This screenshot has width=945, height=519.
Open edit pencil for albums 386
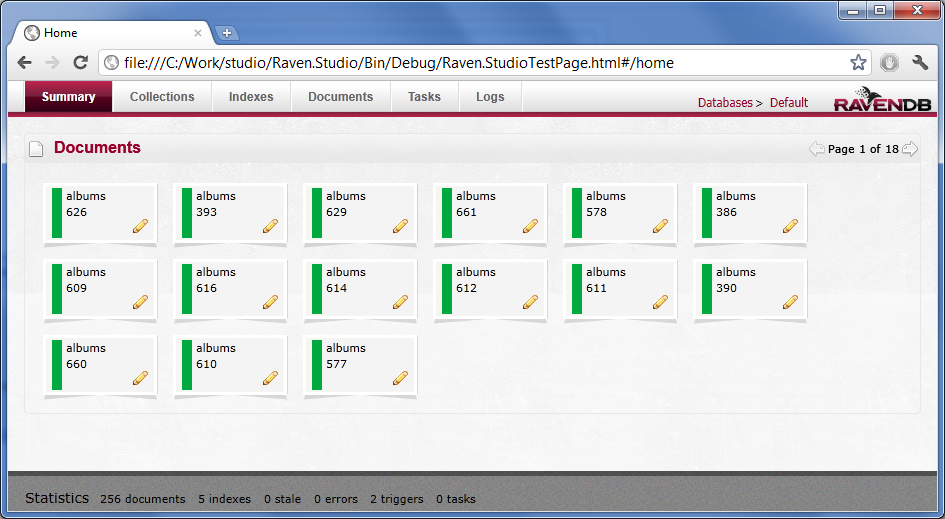pyautogui.click(x=791, y=226)
